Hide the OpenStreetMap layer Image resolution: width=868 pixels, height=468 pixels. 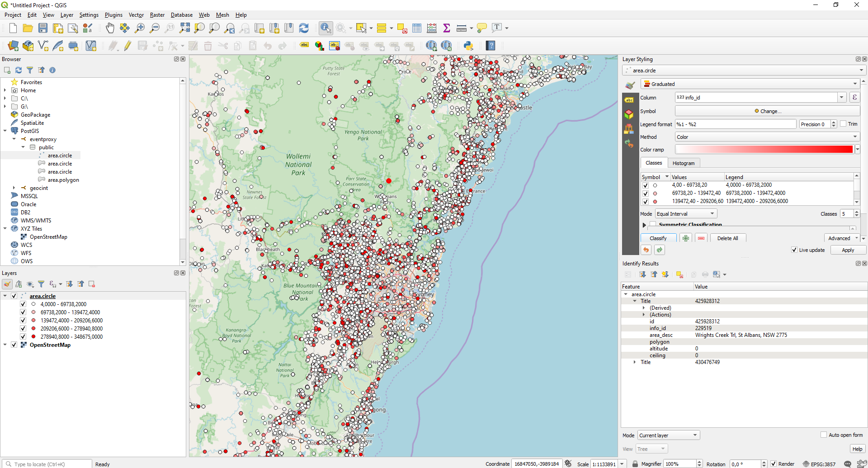tap(14, 345)
